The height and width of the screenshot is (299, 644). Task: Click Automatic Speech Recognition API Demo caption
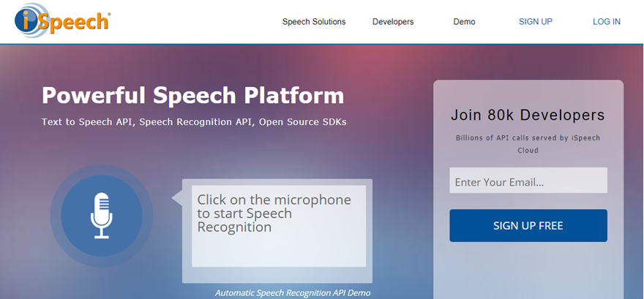(x=293, y=293)
